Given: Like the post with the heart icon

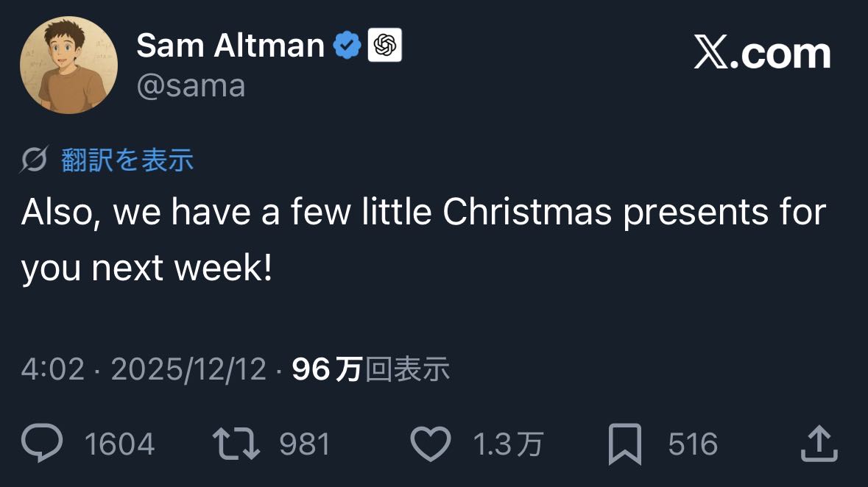Looking at the screenshot, I should (430, 444).
